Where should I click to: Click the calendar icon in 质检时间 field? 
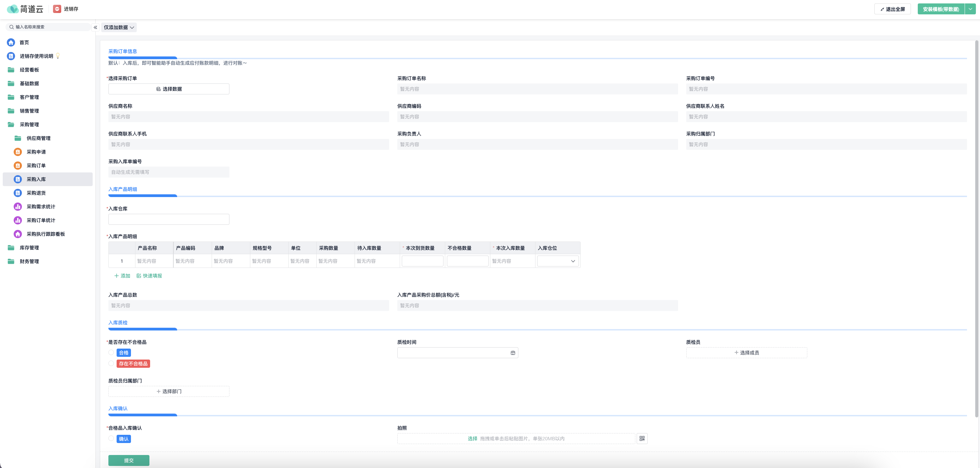tap(513, 353)
